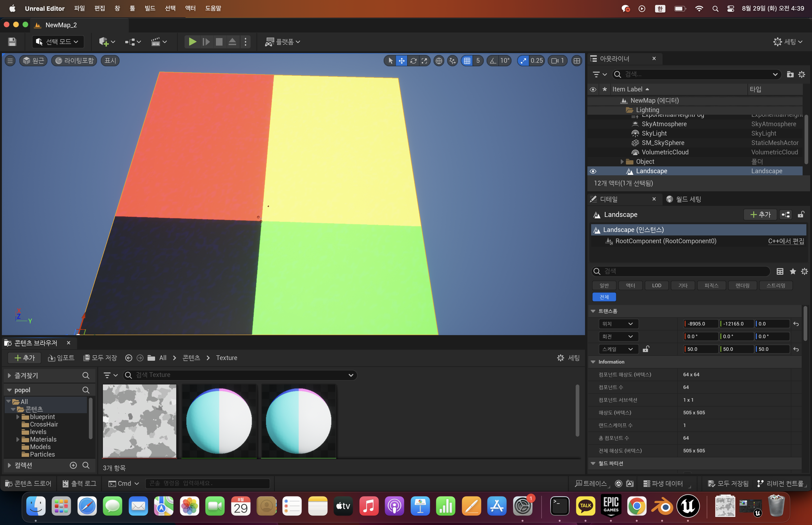
Task: Toggle grid snapping in viewport
Action: (467, 61)
